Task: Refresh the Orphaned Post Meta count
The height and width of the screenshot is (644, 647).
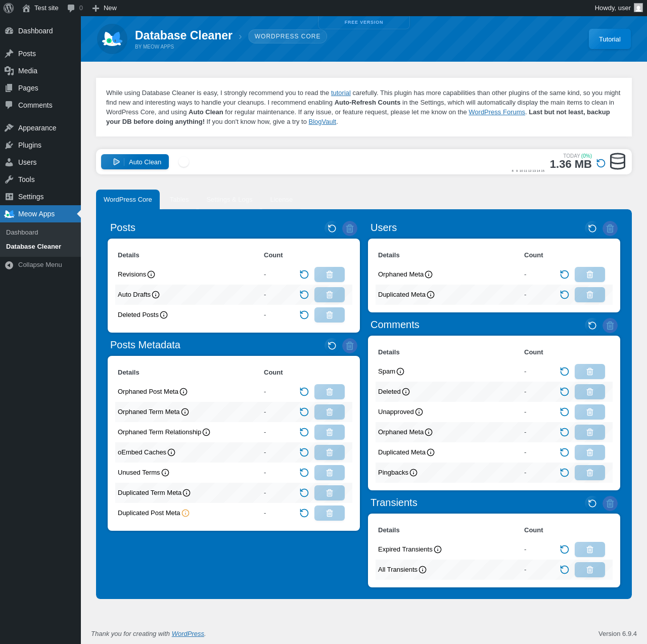Action: coord(304,392)
